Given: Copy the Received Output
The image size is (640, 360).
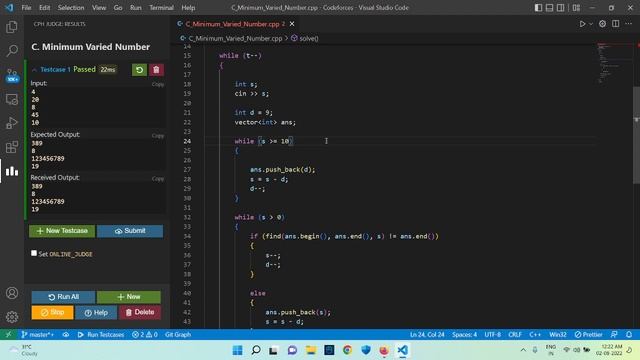Looking at the screenshot, I should [158, 179].
